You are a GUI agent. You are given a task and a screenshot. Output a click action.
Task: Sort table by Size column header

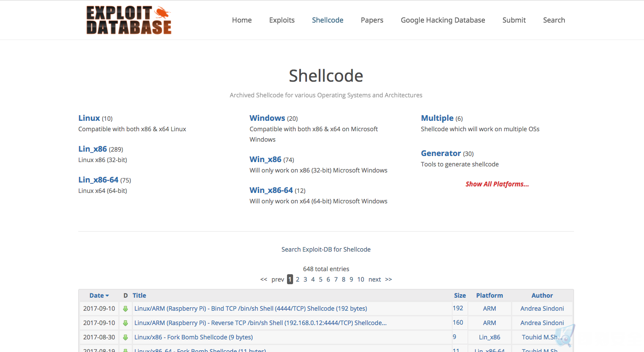point(460,296)
